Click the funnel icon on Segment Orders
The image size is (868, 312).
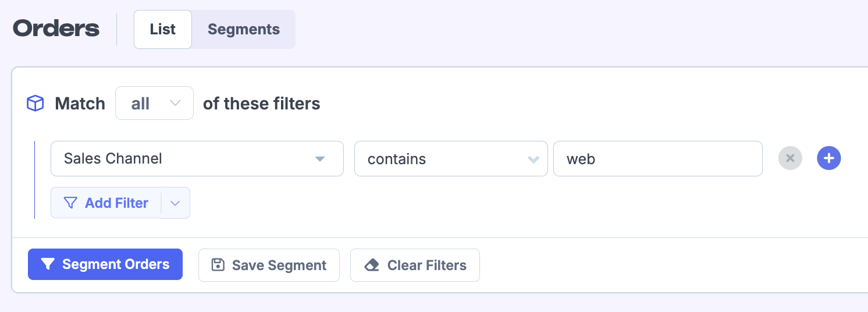pos(48,264)
